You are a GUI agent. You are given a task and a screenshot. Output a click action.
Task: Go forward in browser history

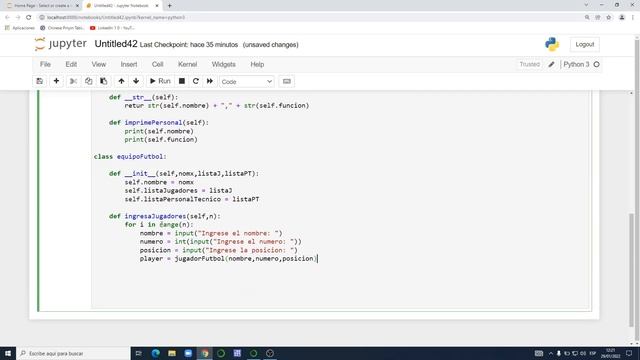[18, 18]
